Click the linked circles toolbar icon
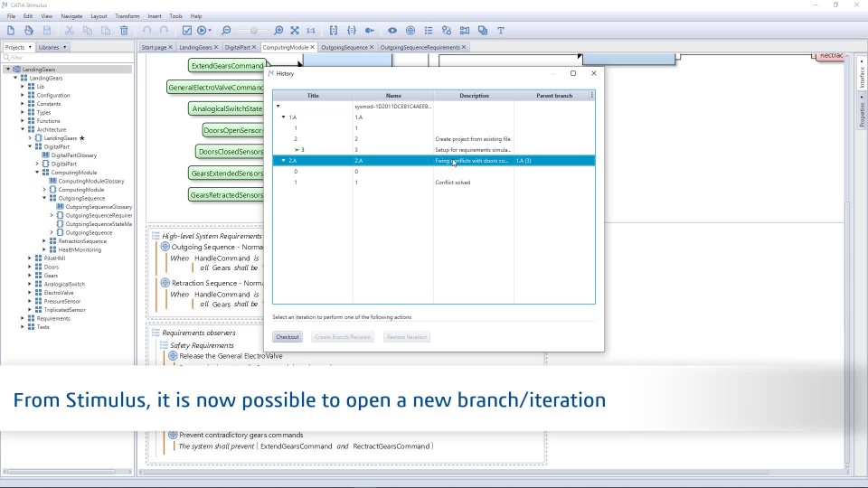 tap(447, 31)
